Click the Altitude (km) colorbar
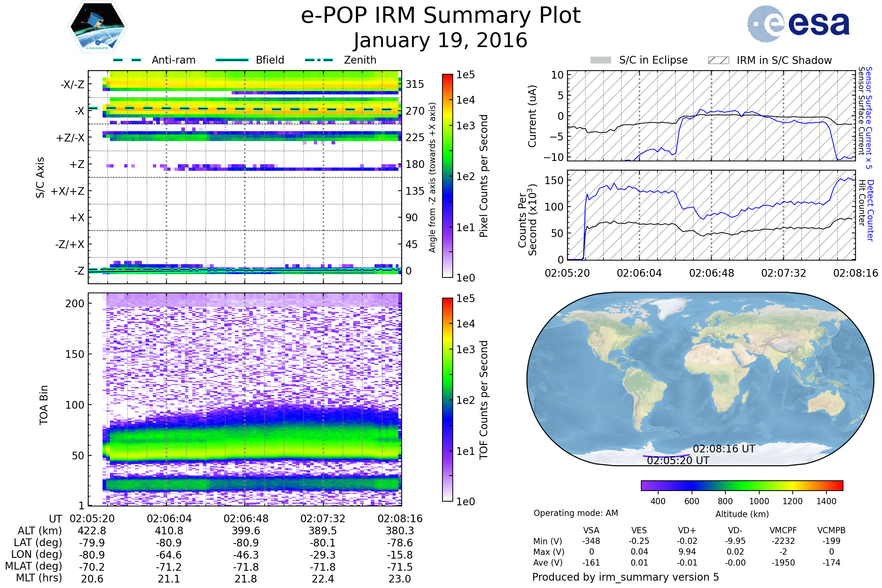Viewport: 882px width, 588px height. [742, 485]
